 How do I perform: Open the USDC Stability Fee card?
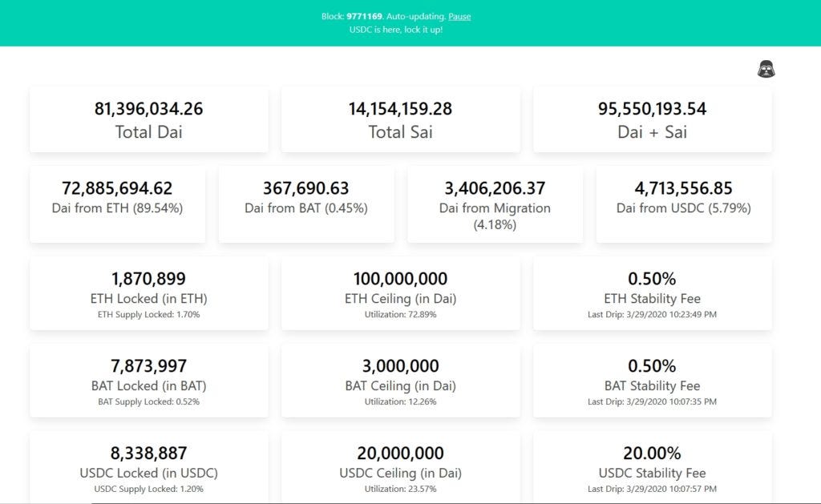pyautogui.click(x=652, y=467)
